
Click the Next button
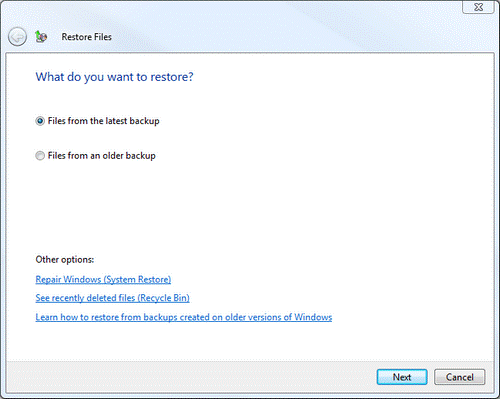click(402, 377)
